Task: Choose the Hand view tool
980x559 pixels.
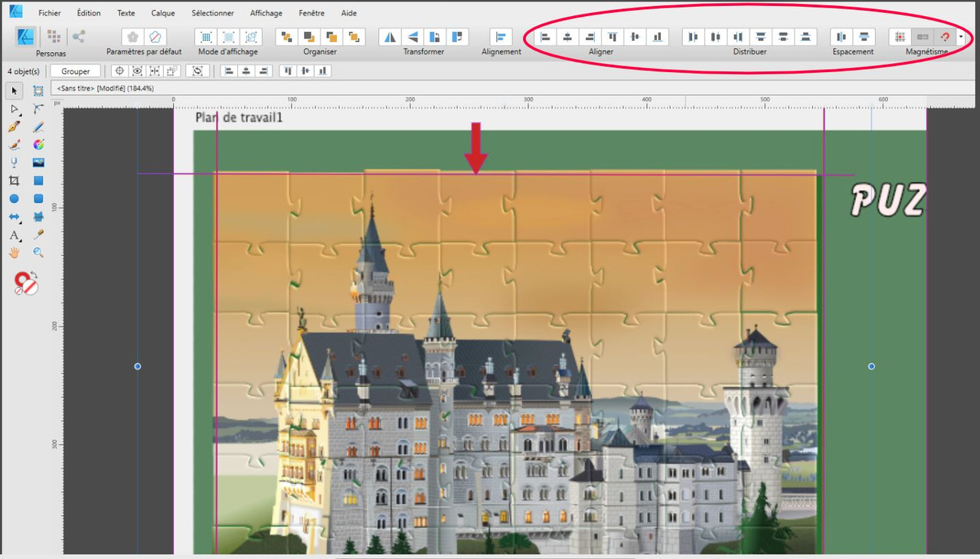Action: (x=14, y=253)
